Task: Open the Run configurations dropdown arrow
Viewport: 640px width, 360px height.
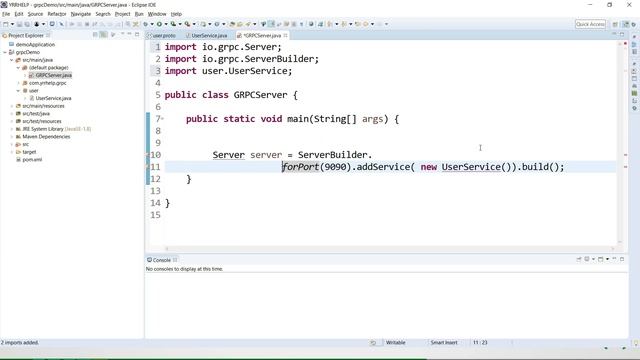Action: [x=166, y=24]
